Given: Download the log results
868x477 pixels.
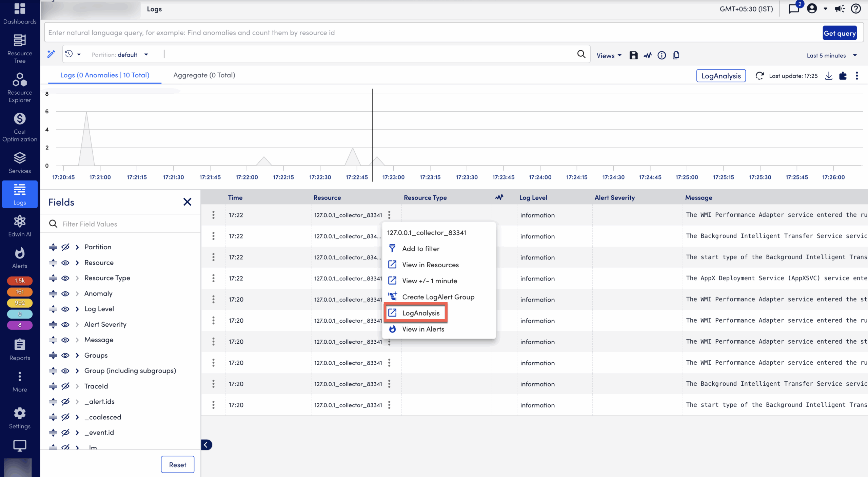Looking at the screenshot, I should pyautogui.click(x=829, y=76).
